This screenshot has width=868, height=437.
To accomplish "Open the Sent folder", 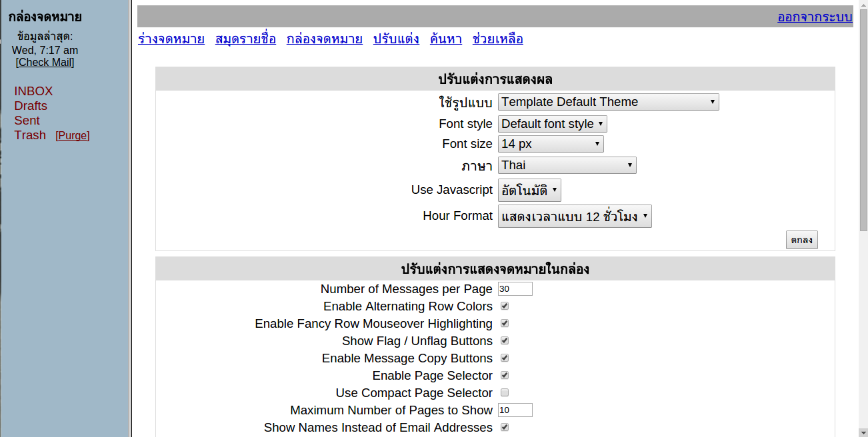I will (27, 121).
